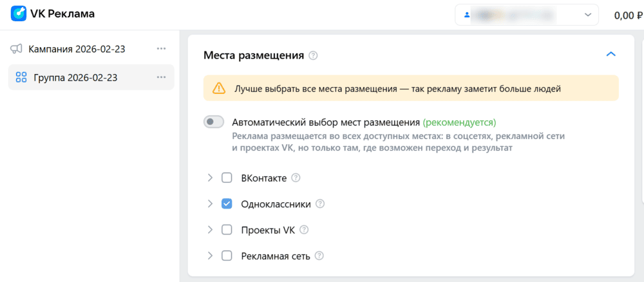Viewport: 644px width, 282px height.
Task: Check the Проекты VK checkbox
Action: (x=227, y=230)
